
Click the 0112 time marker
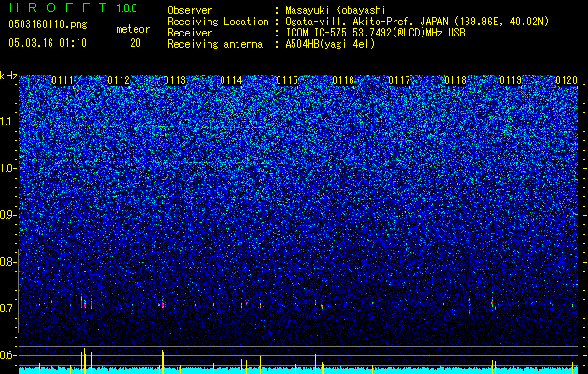pos(119,80)
